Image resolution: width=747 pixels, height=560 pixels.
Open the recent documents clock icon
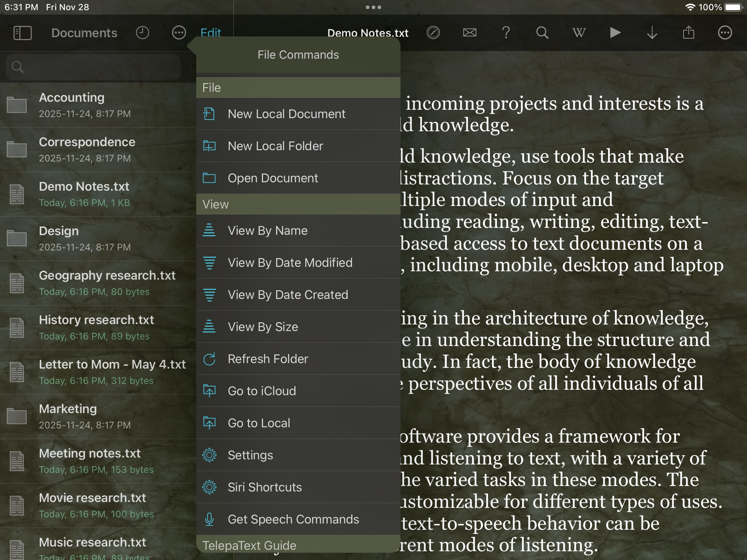point(143,33)
